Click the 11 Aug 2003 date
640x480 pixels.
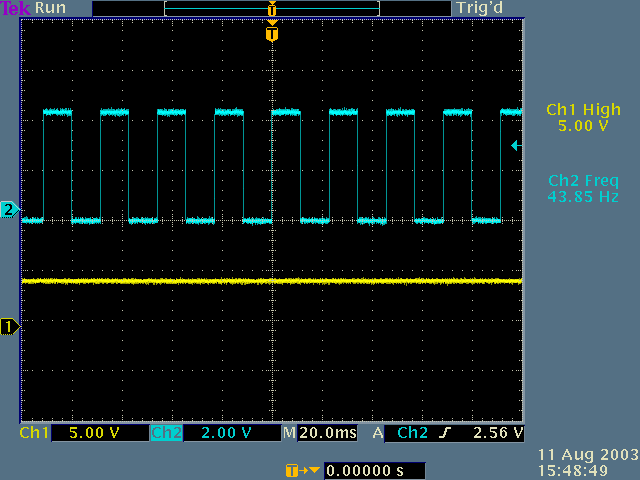(x=588, y=455)
